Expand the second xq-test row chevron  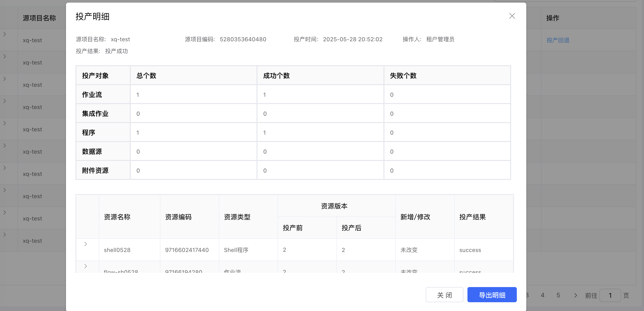(5, 56)
